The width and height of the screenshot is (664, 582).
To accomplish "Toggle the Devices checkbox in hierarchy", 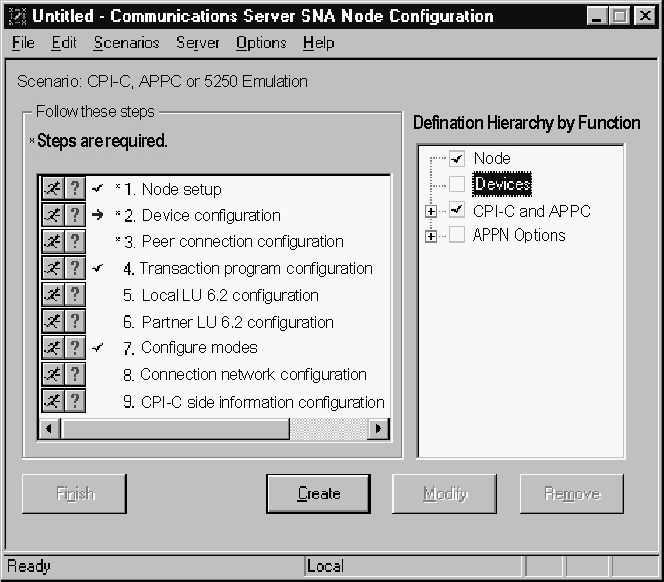I will coord(457,184).
